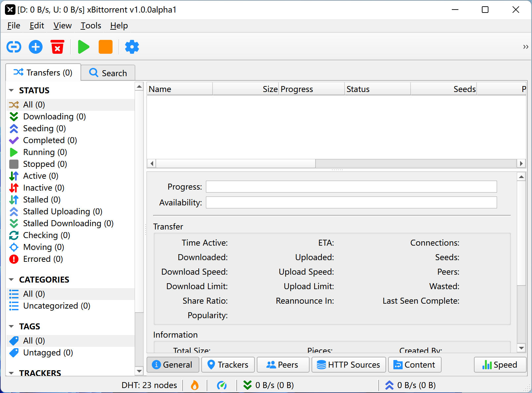Filter by Checking (0) status
This screenshot has width=532, height=393.
tap(70, 235)
